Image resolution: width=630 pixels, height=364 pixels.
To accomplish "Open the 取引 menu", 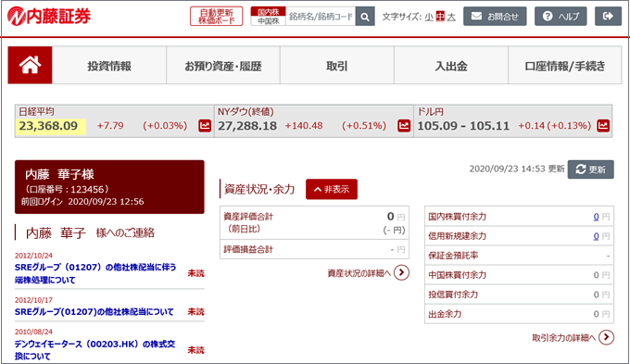I will point(336,66).
